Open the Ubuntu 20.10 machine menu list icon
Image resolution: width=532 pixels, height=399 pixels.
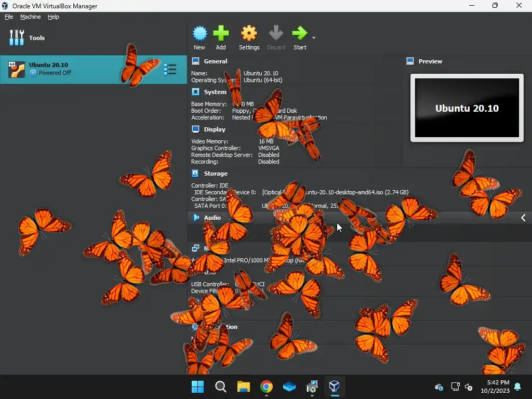coord(170,69)
